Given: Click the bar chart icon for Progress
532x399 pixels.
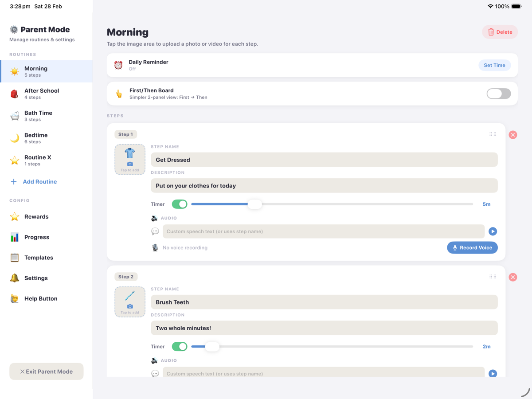Looking at the screenshot, I should (x=15, y=237).
